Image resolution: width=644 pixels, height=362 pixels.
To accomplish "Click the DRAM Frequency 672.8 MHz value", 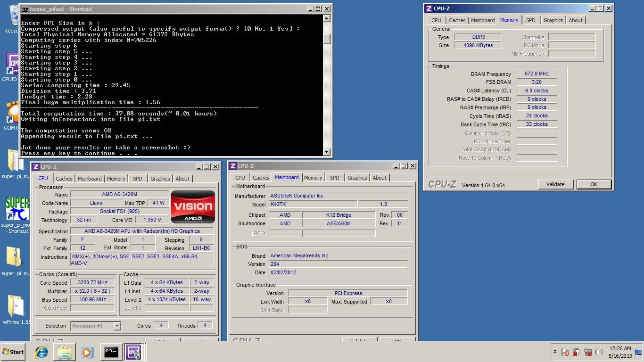I will coord(537,74).
